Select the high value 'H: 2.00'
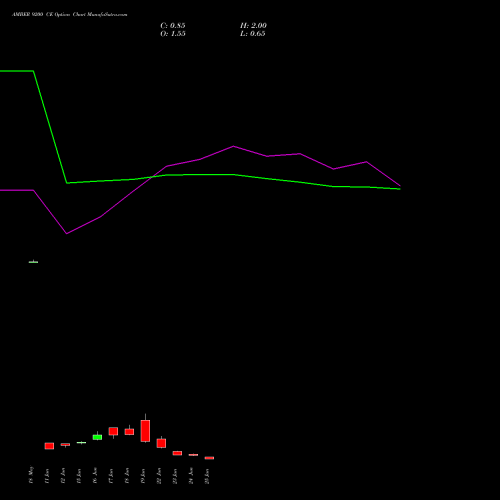The width and height of the screenshot is (500, 500). click(253, 26)
